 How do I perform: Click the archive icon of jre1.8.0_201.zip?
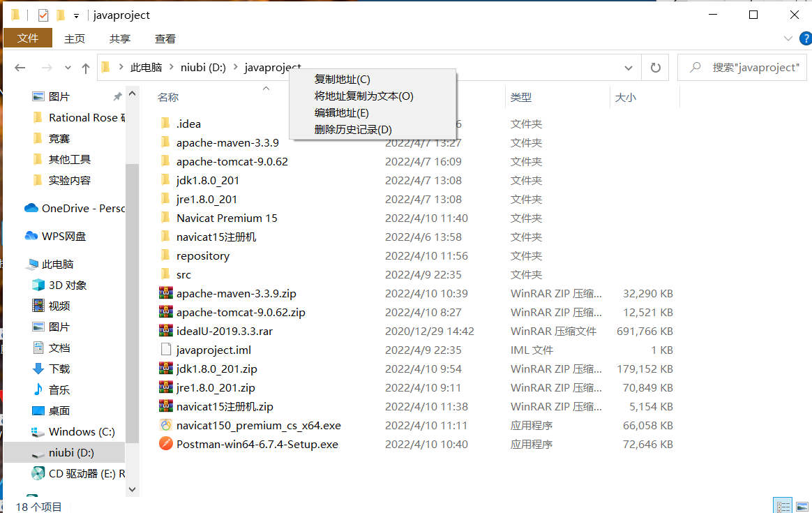(166, 387)
